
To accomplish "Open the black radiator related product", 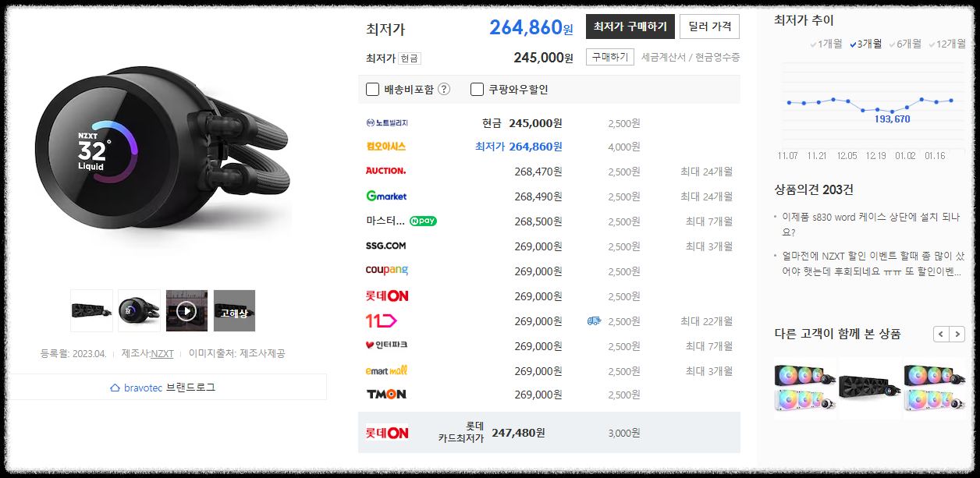I will 869,387.
